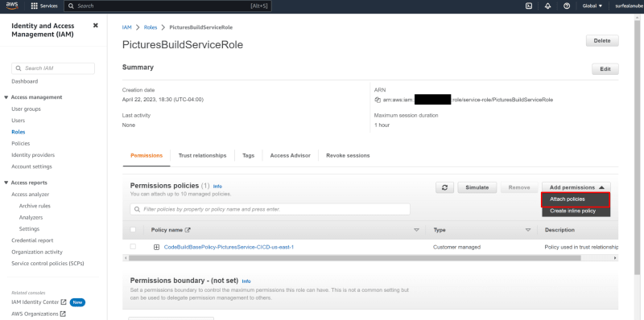The width and height of the screenshot is (644, 320).
Task: Click the magnifier icon in the policy filter
Action: tap(137, 209)
